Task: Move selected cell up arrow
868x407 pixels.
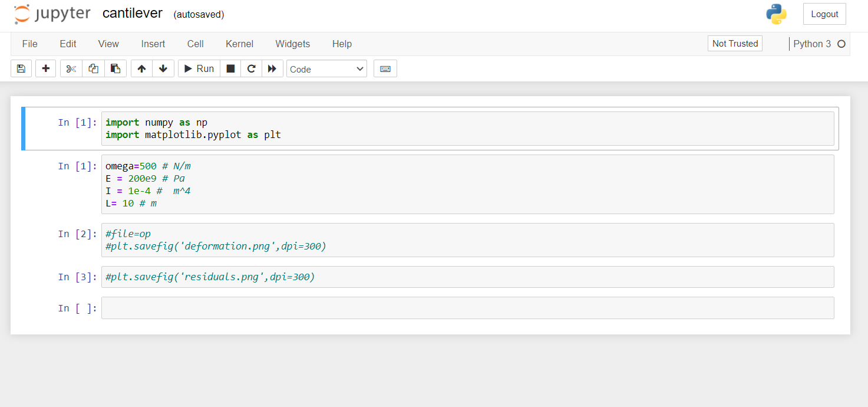Action: point(141,68)
